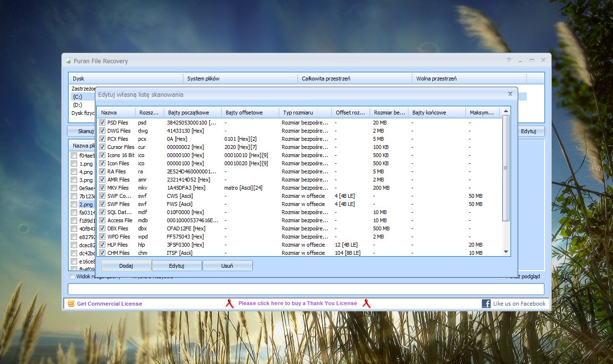Screen dimensions: 613x364
Task: Click the 20 MB size cell for PSD Files
Action: 380,123
